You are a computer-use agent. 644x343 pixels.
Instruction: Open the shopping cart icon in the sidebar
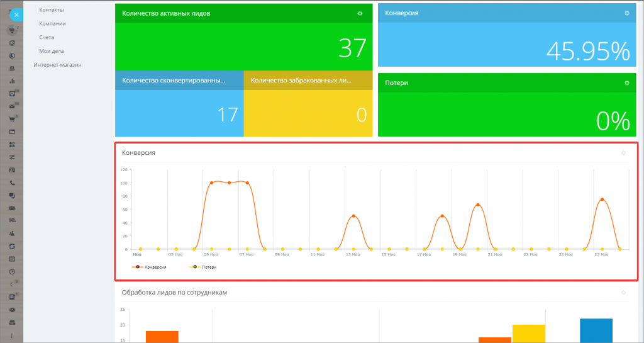(12, 119)
